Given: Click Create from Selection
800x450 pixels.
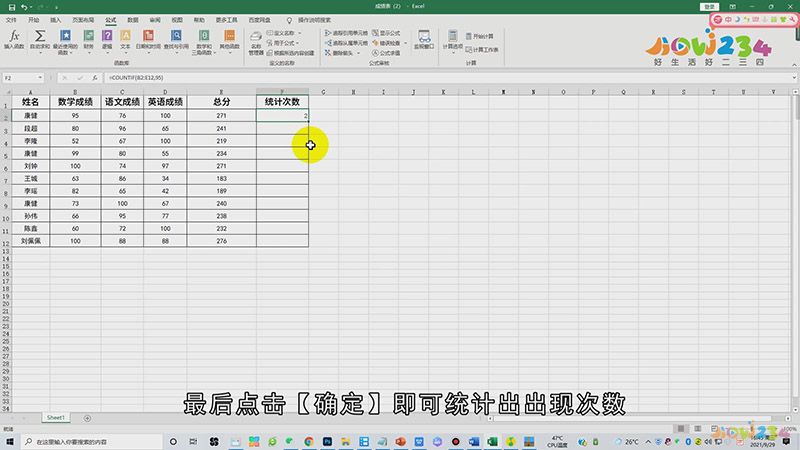Looking at the screenshot, I should coord(290,53).
